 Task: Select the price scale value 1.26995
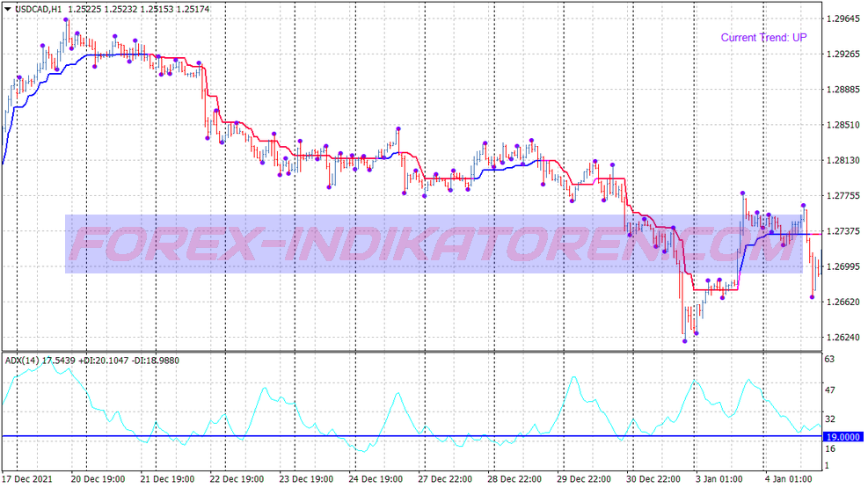[x=843, y=266]
